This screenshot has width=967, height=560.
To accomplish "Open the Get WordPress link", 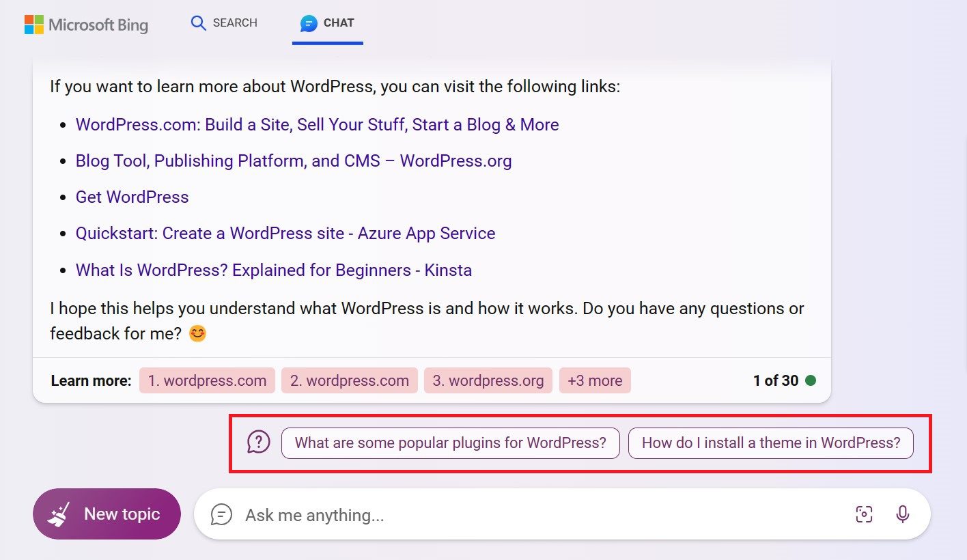I will click(132, 197).
